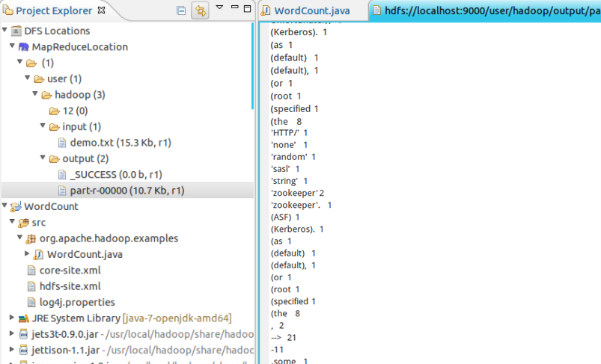The width and height of the screenshot is (601, 364).
Task: Click the "'zookeeper' 2" line in editor
Action: tap(297, 193)
